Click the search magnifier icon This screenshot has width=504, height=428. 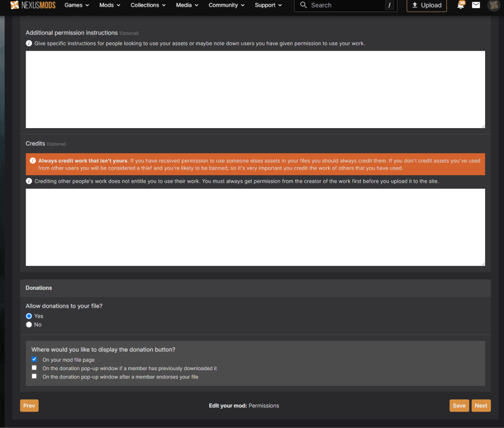click(303, 5)
